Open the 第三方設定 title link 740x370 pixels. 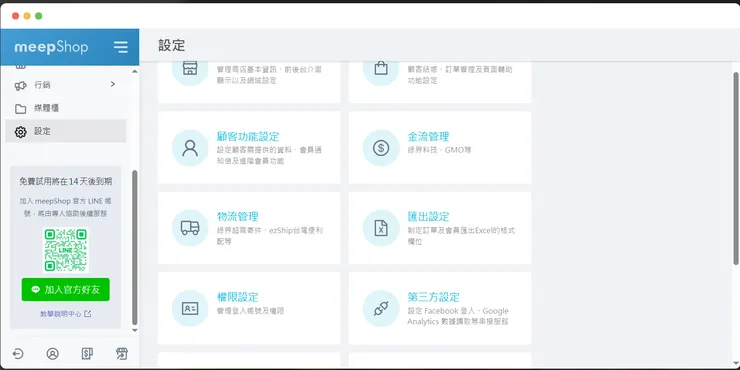click(433, 297)
